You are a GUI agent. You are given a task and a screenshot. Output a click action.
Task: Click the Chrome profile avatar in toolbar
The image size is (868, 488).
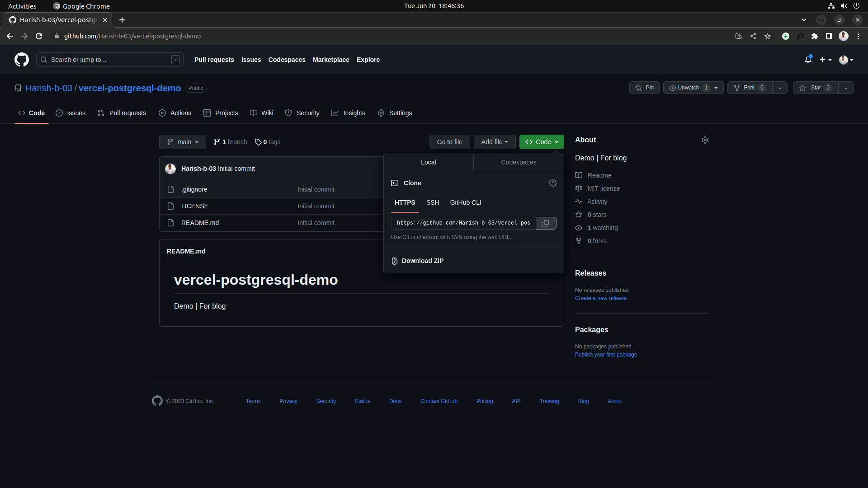pyautogui.click(x=844, y=36)
